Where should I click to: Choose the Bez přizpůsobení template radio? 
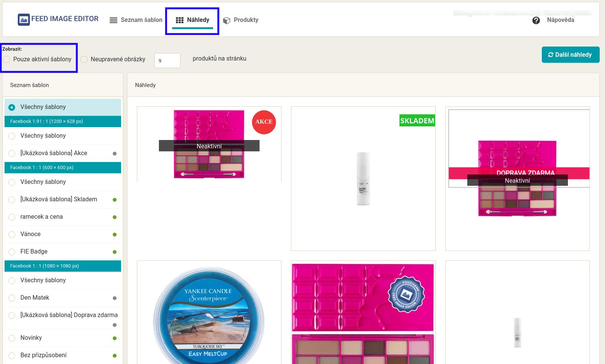(x=12, y=356)
